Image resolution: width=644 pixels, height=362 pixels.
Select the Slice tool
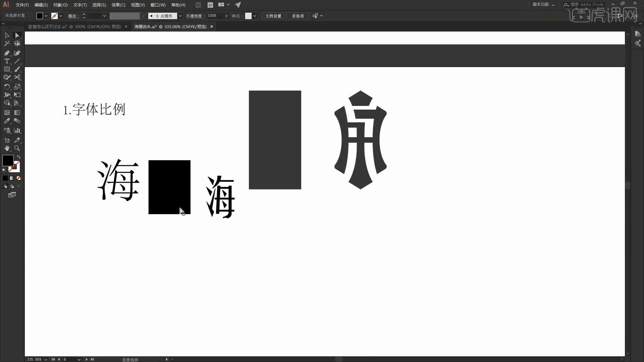(17, 140)
